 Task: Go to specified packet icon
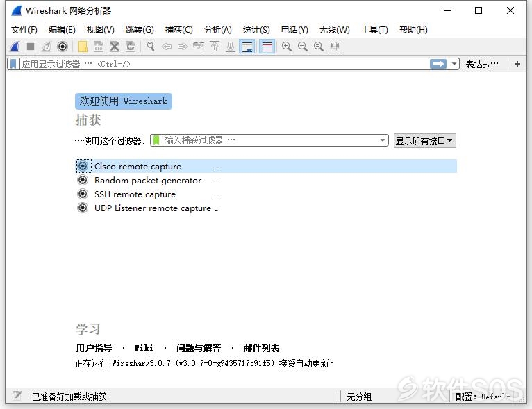pyautogui.click(x=199, y=47)
